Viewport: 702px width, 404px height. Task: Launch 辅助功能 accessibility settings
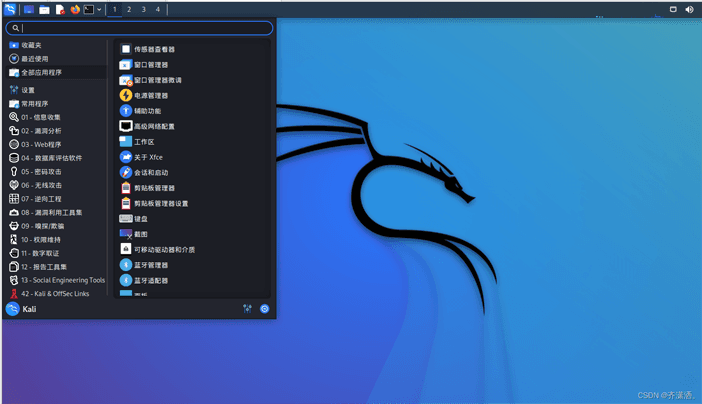[x=193, y=111]
